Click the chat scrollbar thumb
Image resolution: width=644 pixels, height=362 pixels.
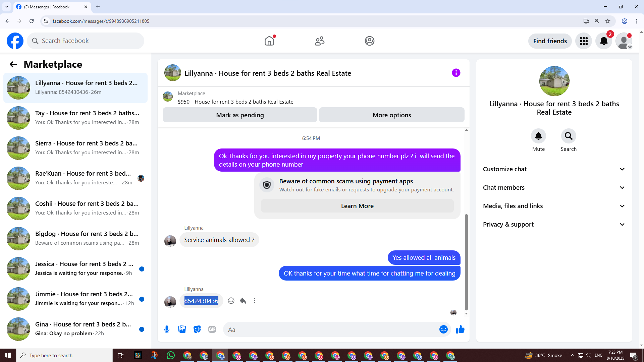pos(466,261)
